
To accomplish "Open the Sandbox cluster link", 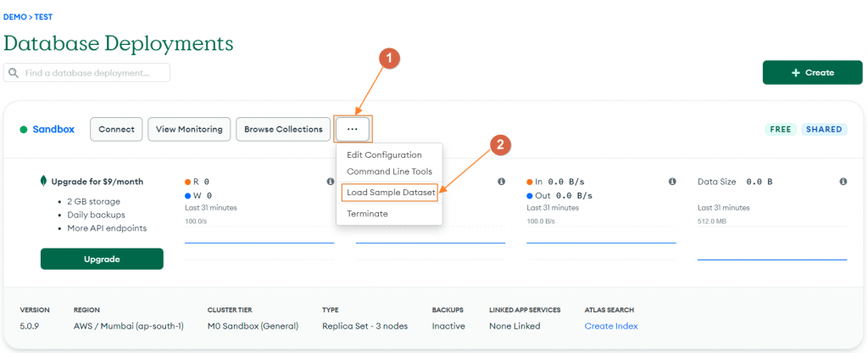I will click(53, 130).
